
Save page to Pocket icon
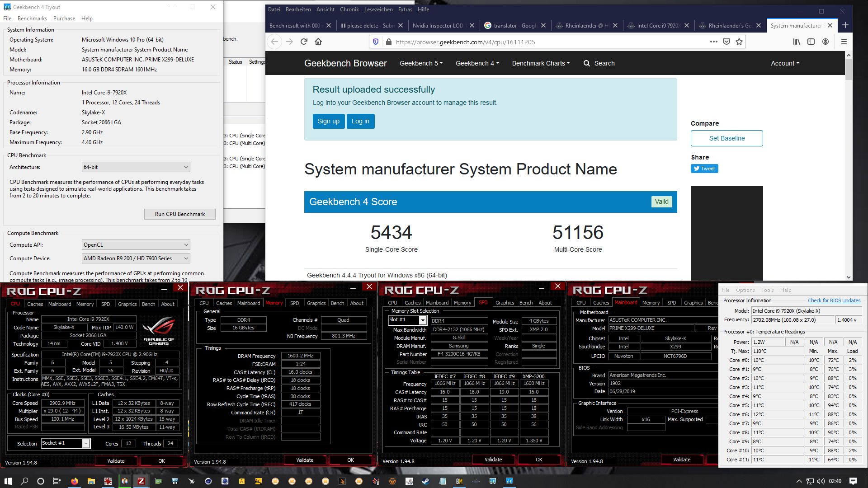[x=726, y=42]
